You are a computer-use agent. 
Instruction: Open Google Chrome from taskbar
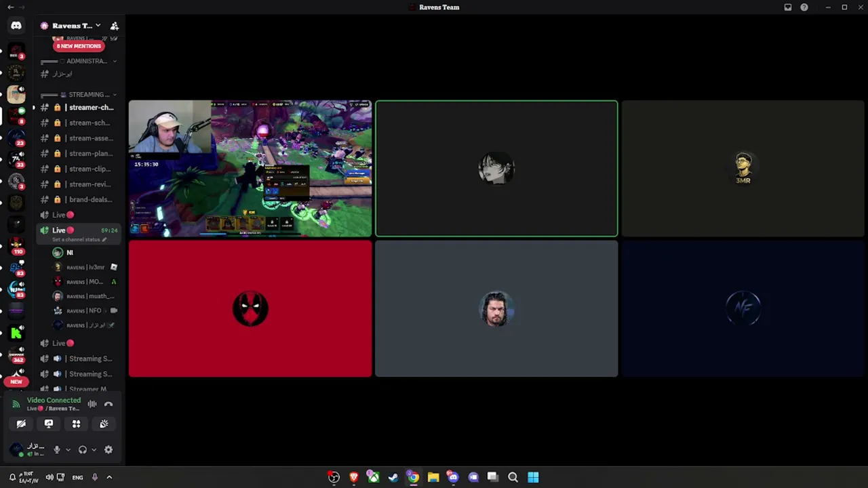(413, 477)
